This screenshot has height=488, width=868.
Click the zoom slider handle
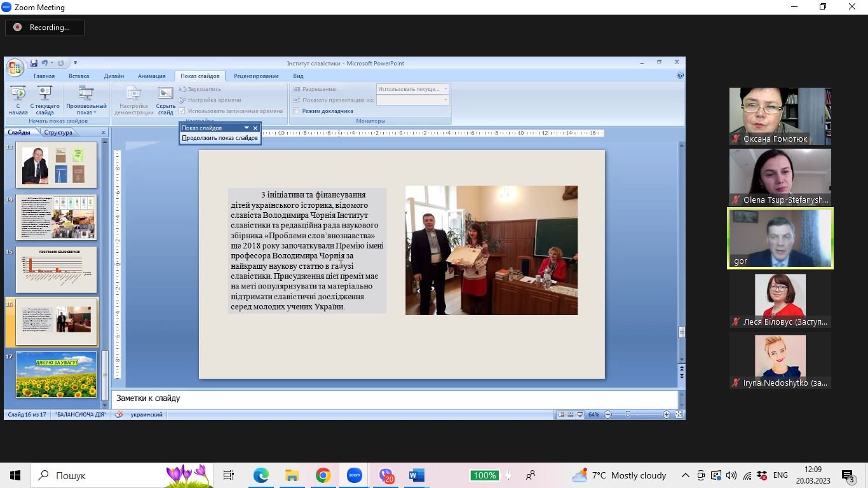[x=628, y=414]
